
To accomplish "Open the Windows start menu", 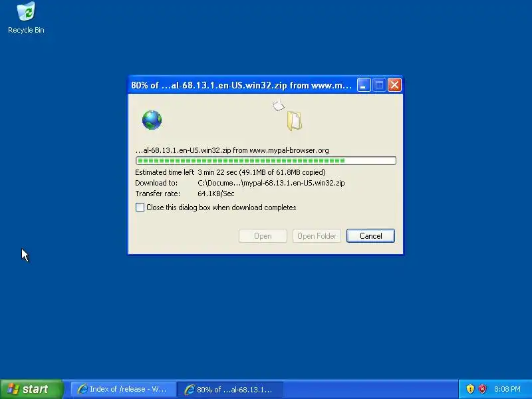I will coord(31,389).
